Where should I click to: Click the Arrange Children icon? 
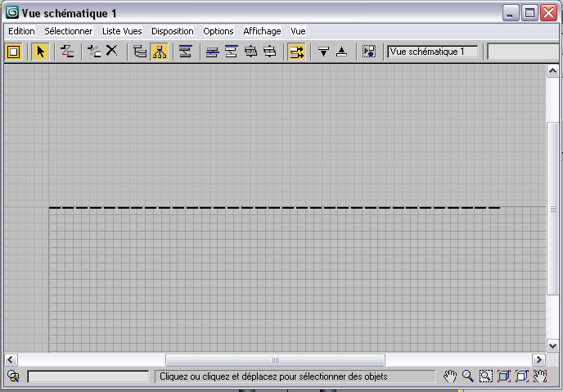coord(212,52)
